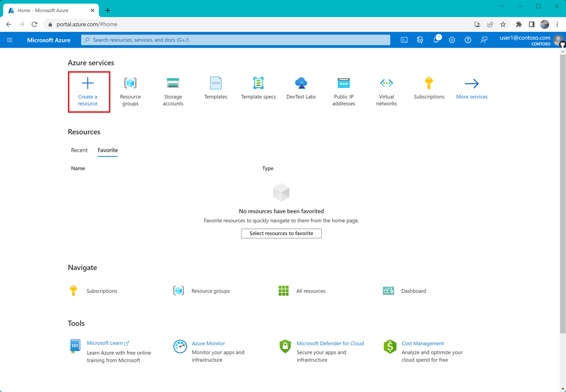Open the Microsoft Learn link
566x392 pixels.
coord(106,343)
